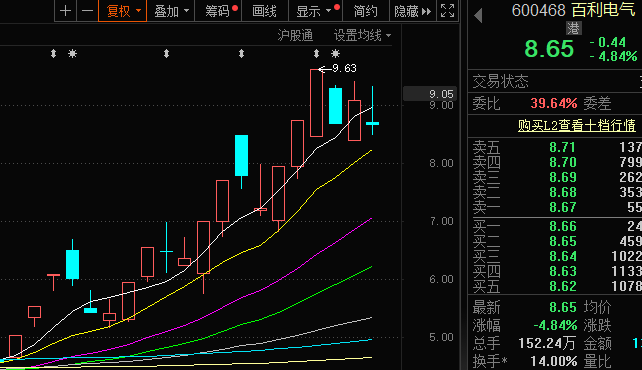
Task: Go to previous stock using the left arrow
Action: [478, 16]
